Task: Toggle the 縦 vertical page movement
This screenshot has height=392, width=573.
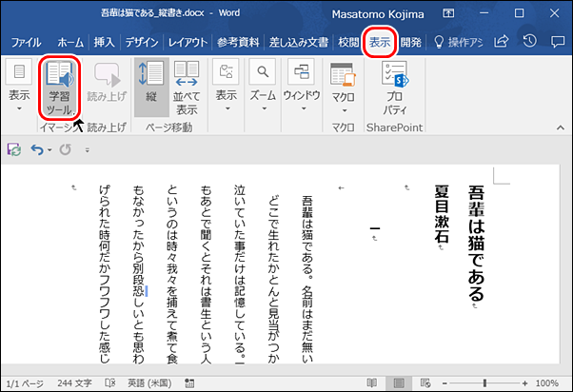Action: [x=151, y=87]
